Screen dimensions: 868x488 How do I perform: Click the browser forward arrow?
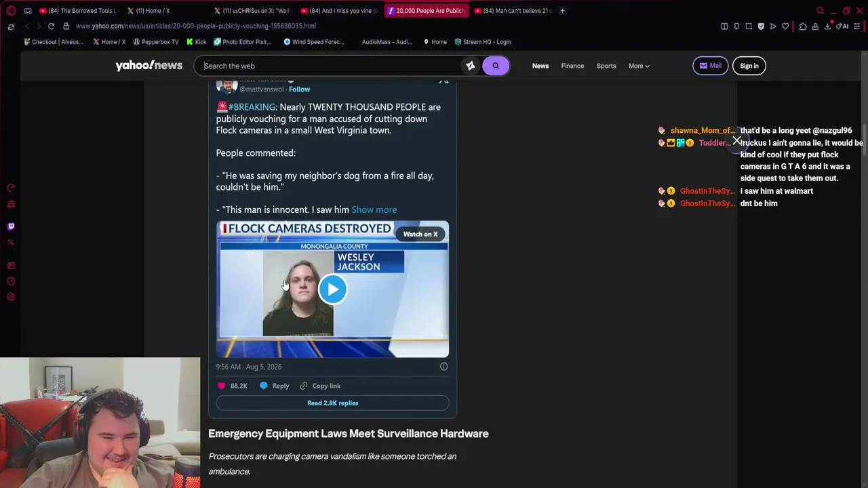coord(38,26)
